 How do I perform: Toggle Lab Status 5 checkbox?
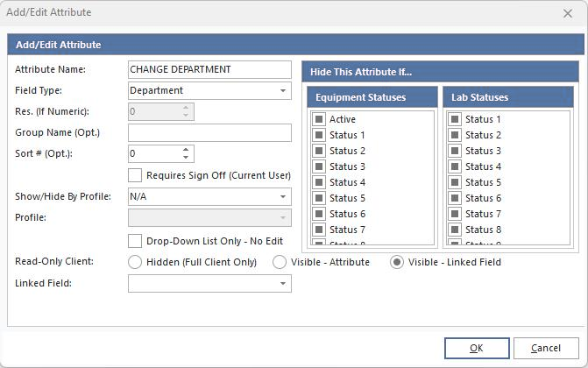click(x=455, y=182)
